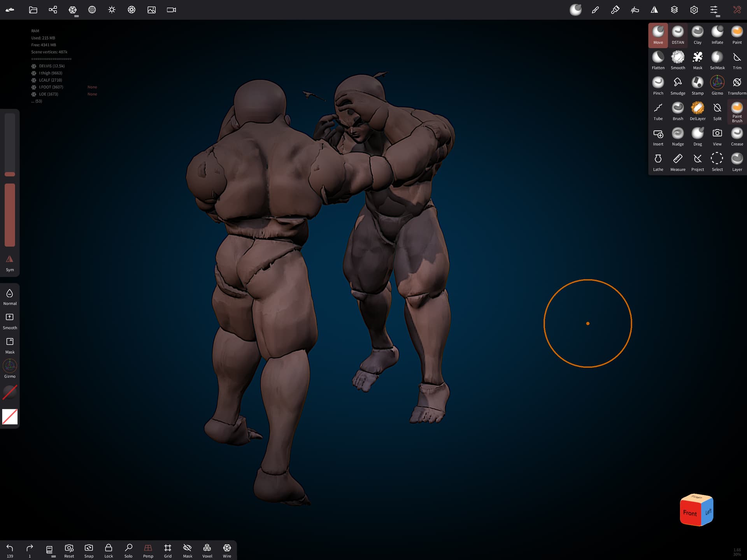Select the Crease brush
This screenshot has height=560, width=747.
click(736, 137)
